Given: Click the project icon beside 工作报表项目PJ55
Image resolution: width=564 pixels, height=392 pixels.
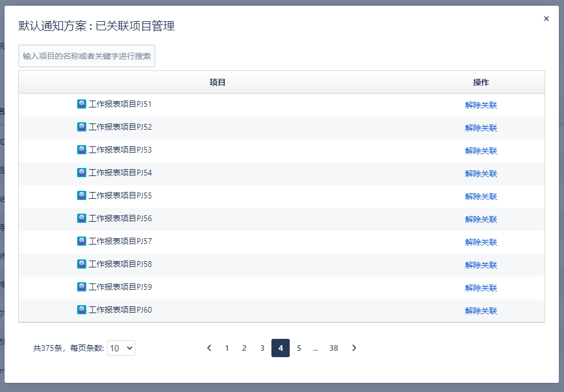Looking at the screenshot, I should tap(81, 195).
